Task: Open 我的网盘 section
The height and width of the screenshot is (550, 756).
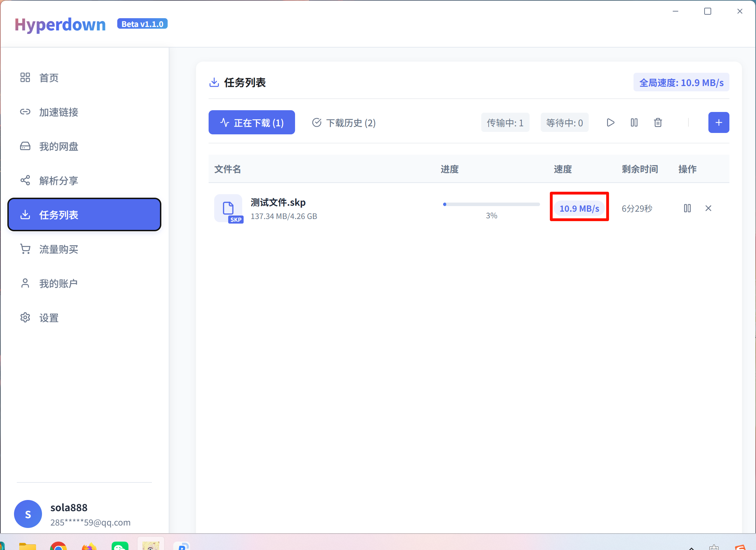Action: [84, 146]
